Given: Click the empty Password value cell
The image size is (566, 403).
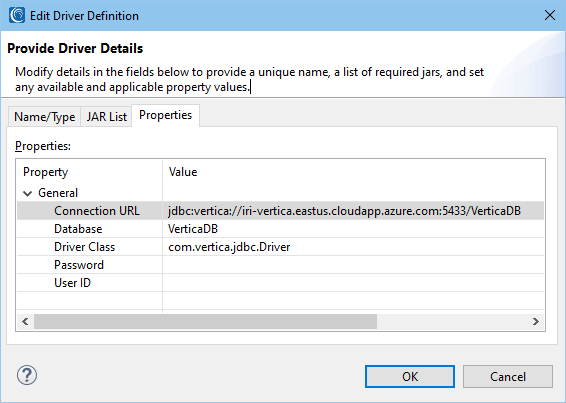Looking at the screenshot, I should coord(353,265).
